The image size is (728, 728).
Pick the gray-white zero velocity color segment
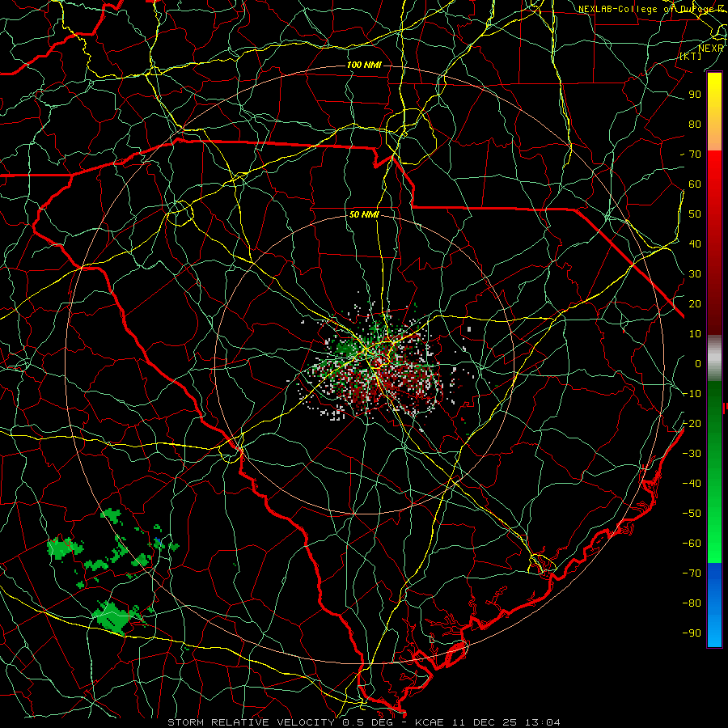click(714, 358)
